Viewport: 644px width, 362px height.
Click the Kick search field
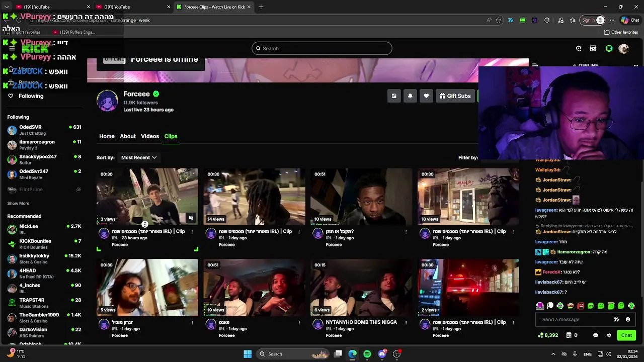click(322, 48)
